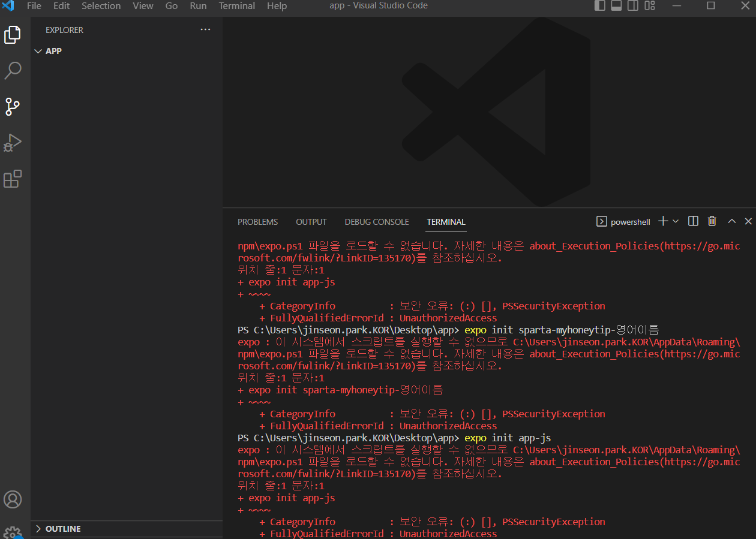
Task: Expand the OUTLINE section
Action: pyautogui.click(x=126, y=529)
